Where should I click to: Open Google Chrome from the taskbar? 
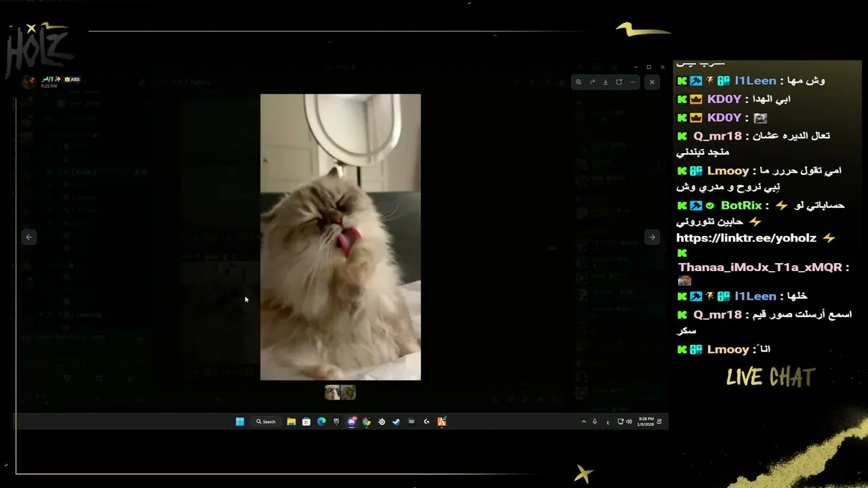click(367, 422)
